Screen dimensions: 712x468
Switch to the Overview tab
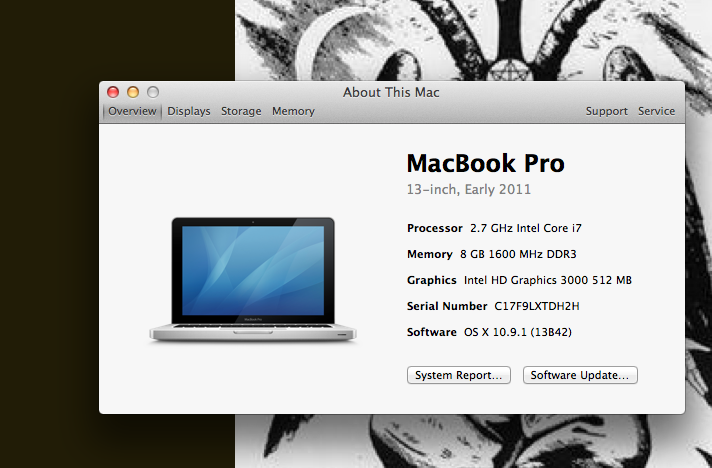tap(132, 111)
